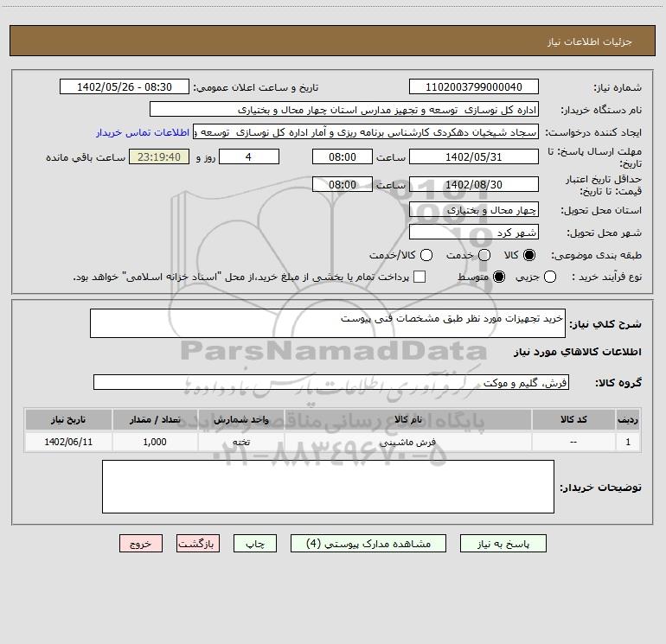
Task: Click the need date cell 1402/06/11
Action: click(x=68, y=442)
